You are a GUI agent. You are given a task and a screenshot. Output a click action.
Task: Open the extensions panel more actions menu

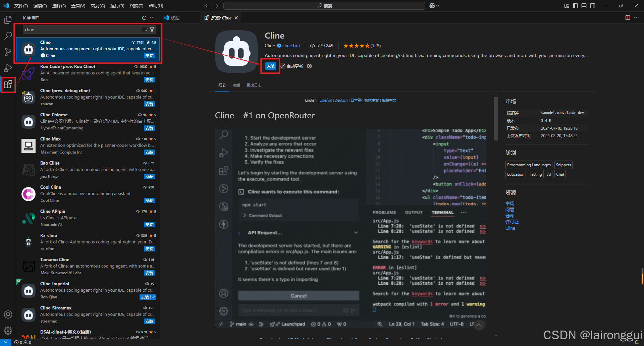(x=152, y=18)
